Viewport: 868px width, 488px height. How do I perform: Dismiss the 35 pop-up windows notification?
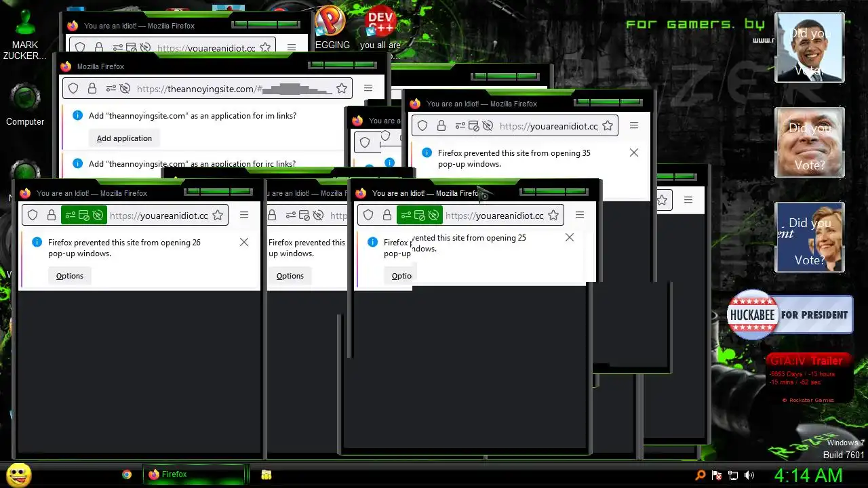tap(634, 152)
